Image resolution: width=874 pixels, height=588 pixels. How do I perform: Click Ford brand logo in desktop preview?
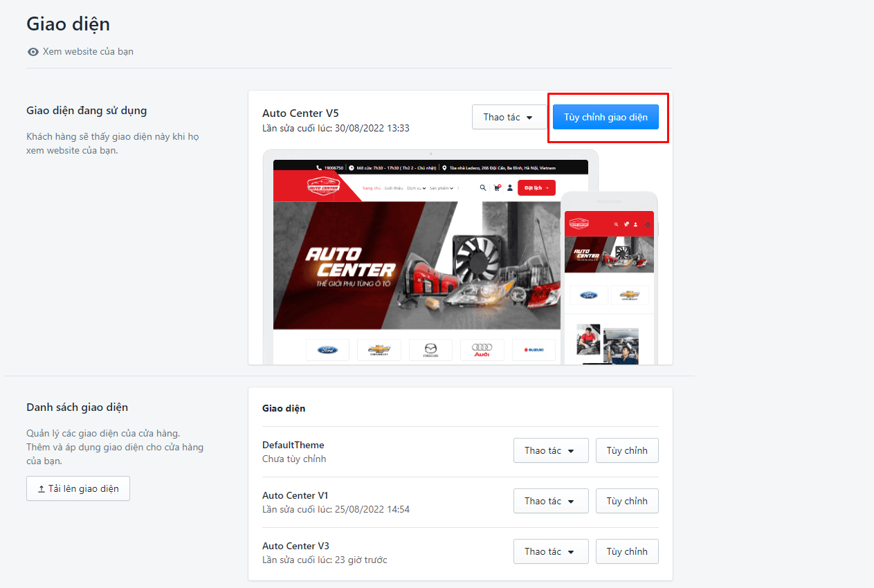tap(327, 350)
